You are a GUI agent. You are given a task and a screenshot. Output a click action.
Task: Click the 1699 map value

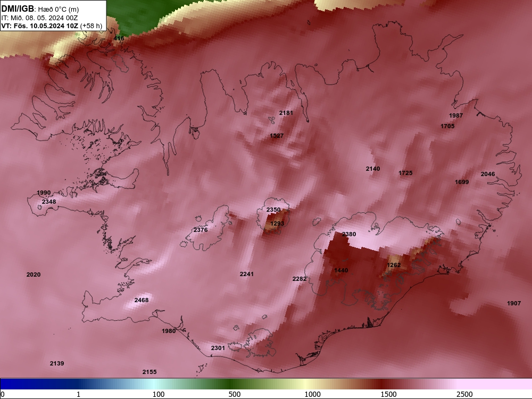(x=462, y=182)
